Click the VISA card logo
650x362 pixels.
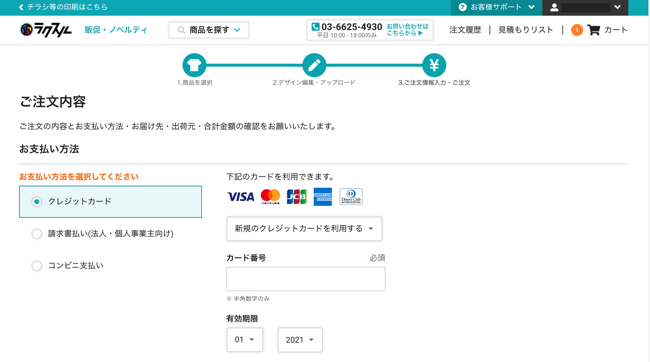point(240,197)
